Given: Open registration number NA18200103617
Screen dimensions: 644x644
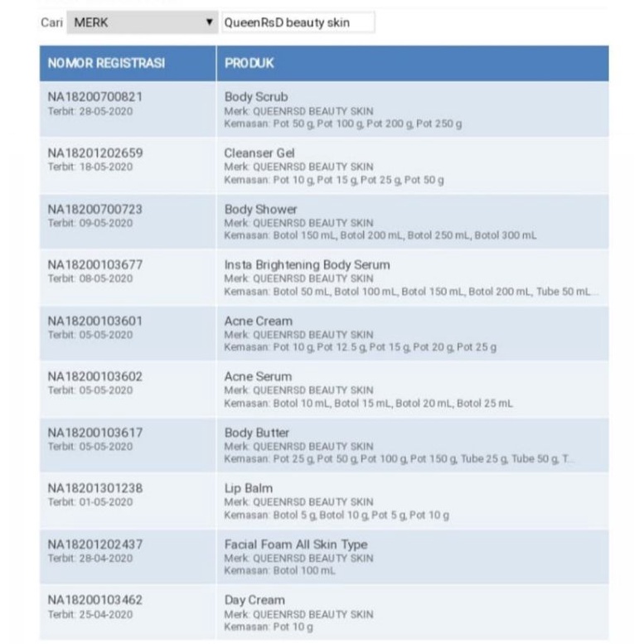Looking at the screenshot, I should pyautogui.click(x=95, y=433).
